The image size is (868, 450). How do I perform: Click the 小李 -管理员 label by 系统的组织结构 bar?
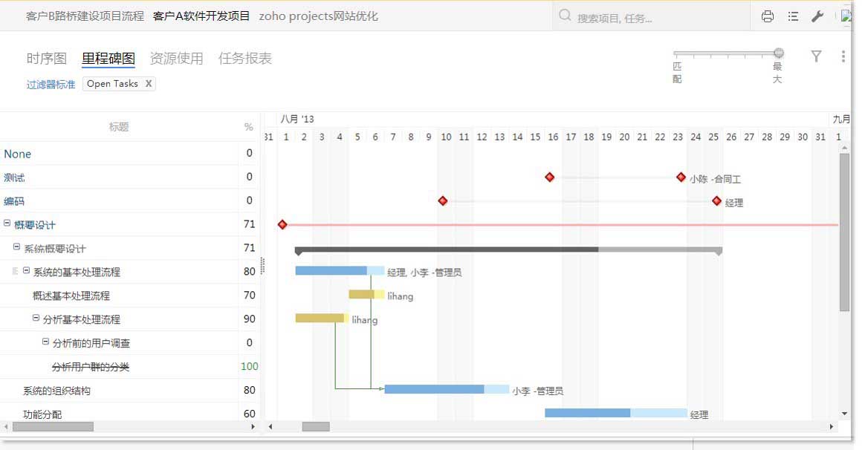point(537,391)
